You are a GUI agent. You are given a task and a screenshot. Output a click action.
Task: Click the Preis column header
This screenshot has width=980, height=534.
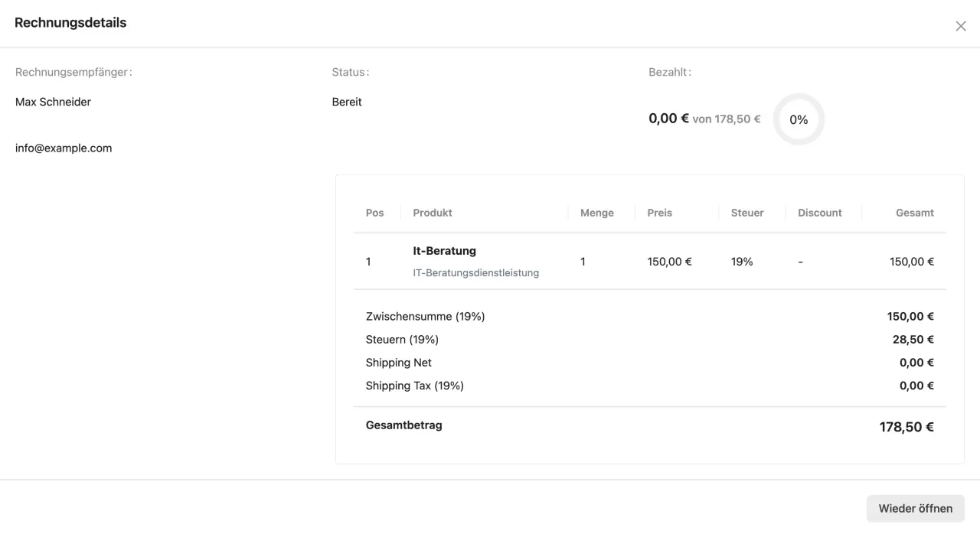pyautogui.click(x=659, y=213)
